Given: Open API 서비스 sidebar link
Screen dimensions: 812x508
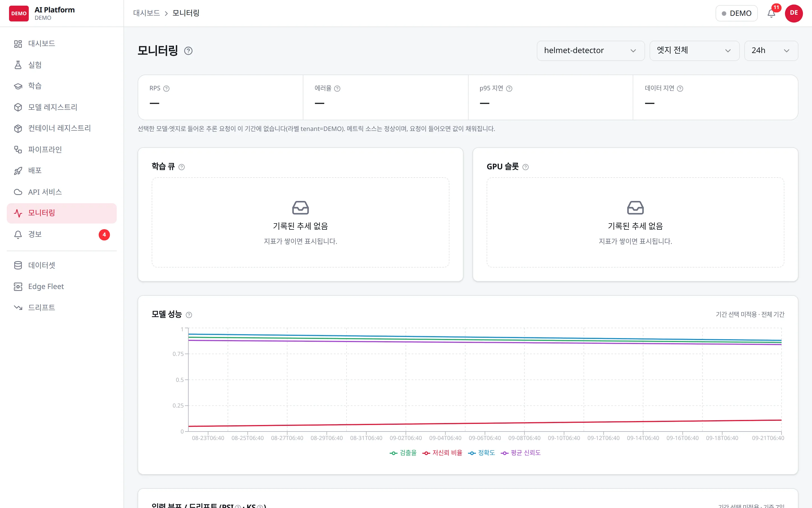Looking at the screenshot, I should click(62, 192).
